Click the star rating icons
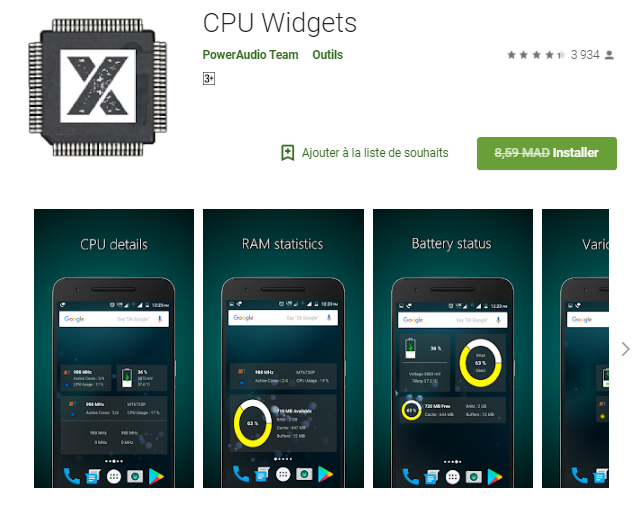Viewport: 635px width, 511px height. click(536, 55)
